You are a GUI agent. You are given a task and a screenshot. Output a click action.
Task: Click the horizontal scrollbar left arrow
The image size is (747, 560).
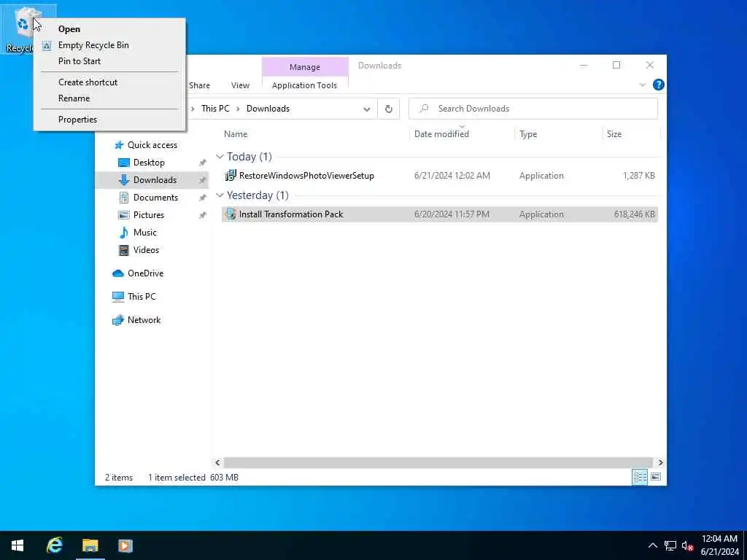217,463
